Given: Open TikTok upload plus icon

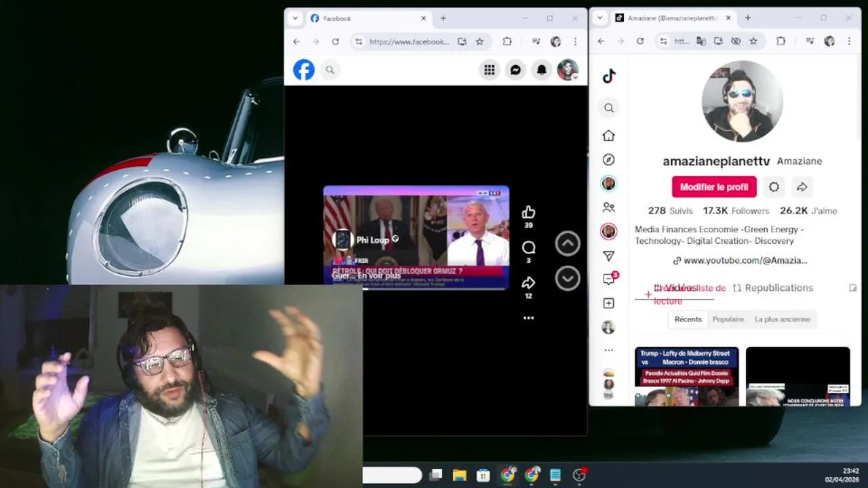Looking at the screenshot, I should 609,303.
